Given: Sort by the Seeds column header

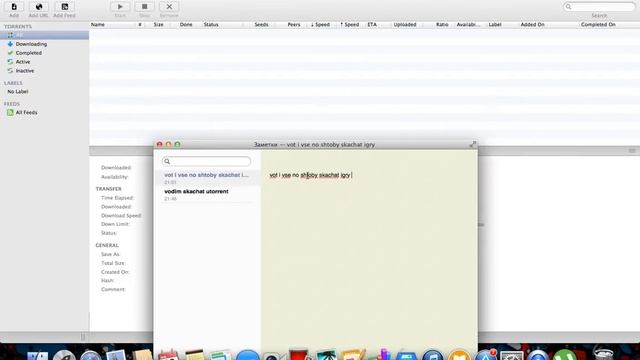Looking at the screenshot, I should pos(261,24).
